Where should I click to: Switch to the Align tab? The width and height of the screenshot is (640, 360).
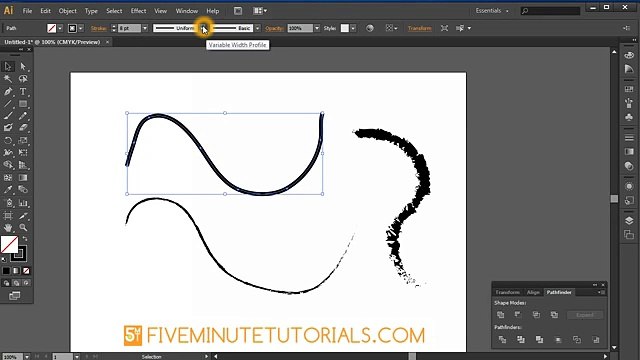(x=533, y=292)
